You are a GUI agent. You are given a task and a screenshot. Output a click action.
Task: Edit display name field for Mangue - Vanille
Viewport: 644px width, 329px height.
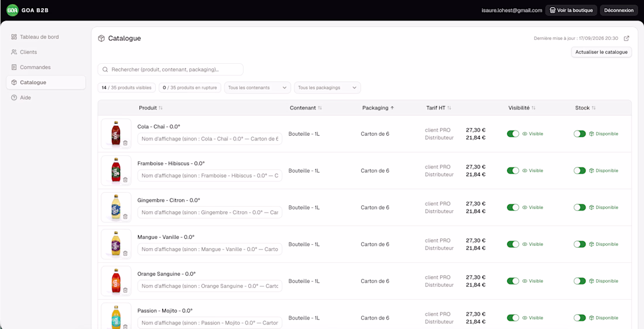pos(210,249)
